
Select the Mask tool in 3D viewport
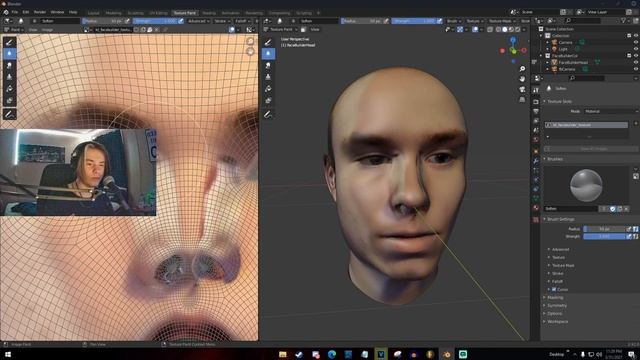(268, 100)
